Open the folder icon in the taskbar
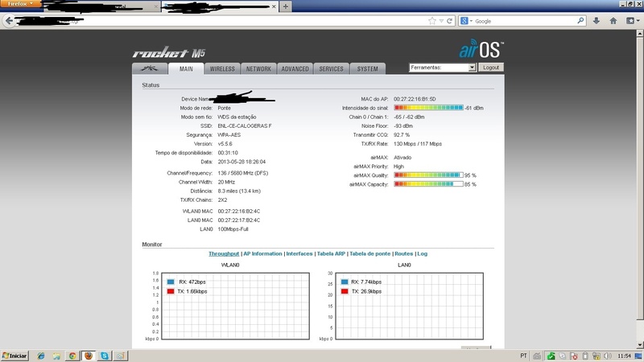The height and width of the screenshot is (362, 644). coord(56,356)
